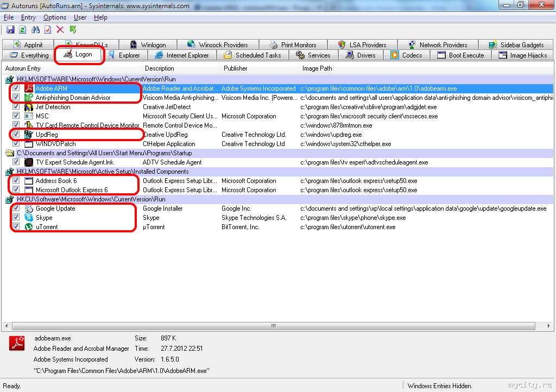Switch to the Winlogon tab
Image resolution: width=556 pixels, height=392 pixels.
(x=148, y=45)
